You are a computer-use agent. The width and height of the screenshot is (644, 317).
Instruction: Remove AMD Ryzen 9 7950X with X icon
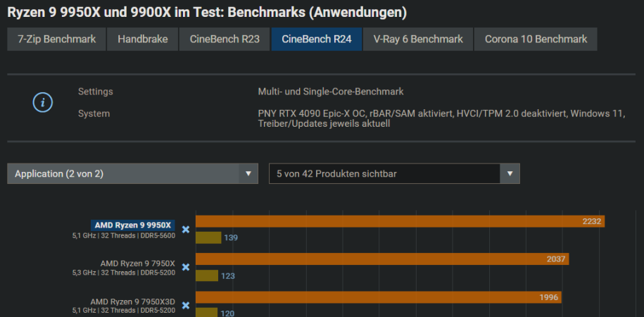(x=186, y=267)
